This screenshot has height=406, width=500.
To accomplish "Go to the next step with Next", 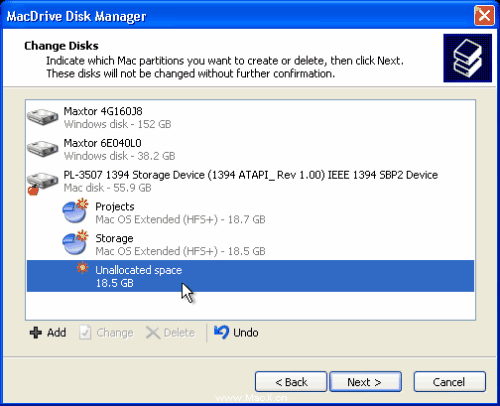I will (x=365, y=382).
